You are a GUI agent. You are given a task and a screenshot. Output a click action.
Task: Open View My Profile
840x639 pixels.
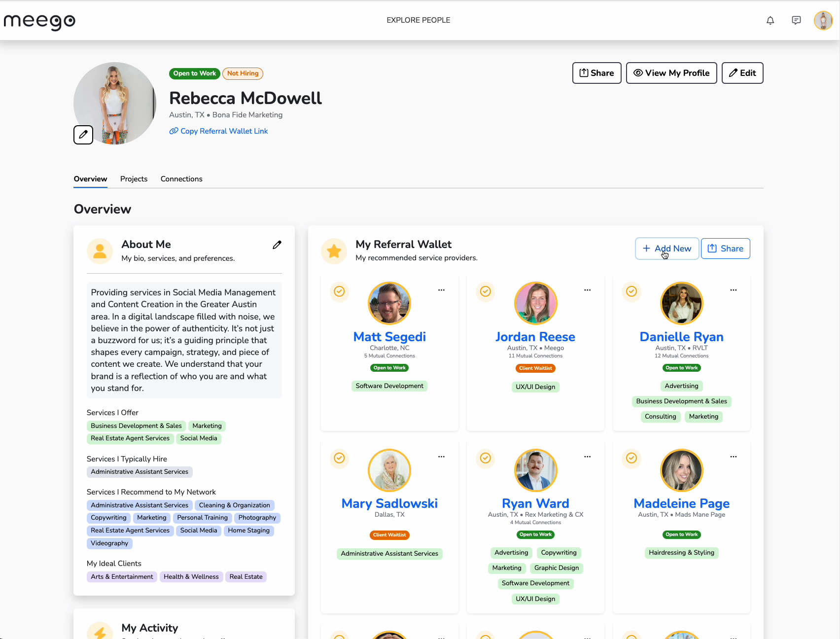671,72
